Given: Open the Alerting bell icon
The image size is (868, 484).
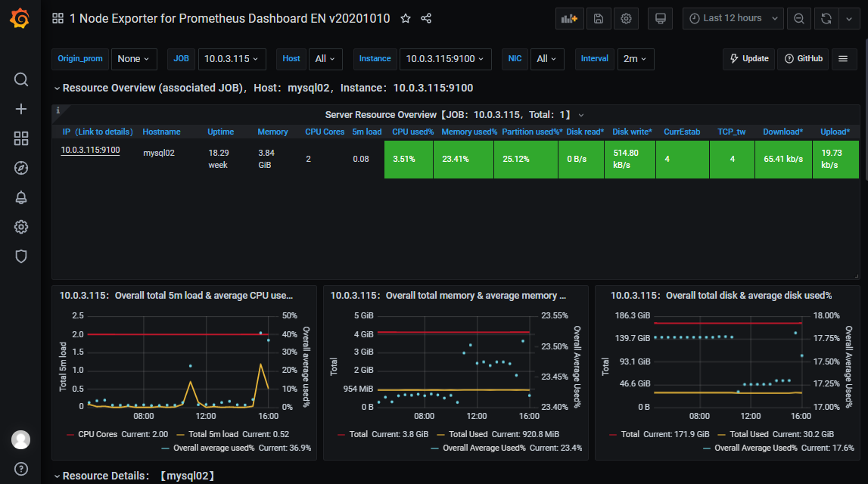Looking at the screenshot, I should tap(21, 197).
